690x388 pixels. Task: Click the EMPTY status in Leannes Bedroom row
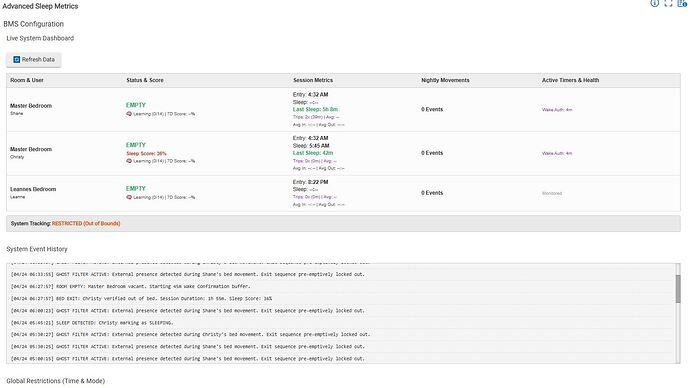[x=136, y=188]
